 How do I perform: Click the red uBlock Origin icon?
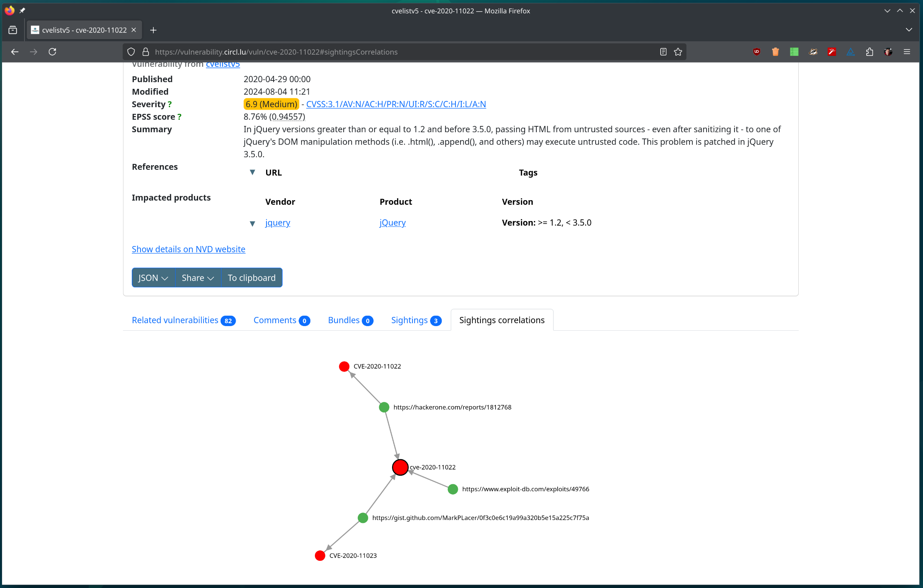point(757,52)
